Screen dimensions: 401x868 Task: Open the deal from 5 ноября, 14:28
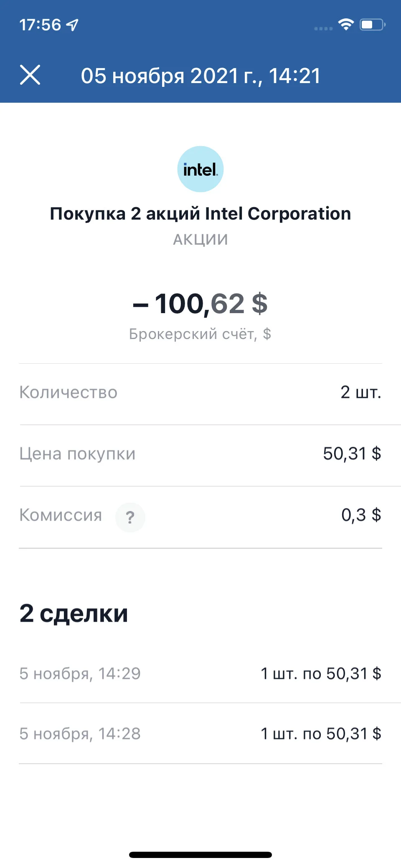[x=200, y=734]
